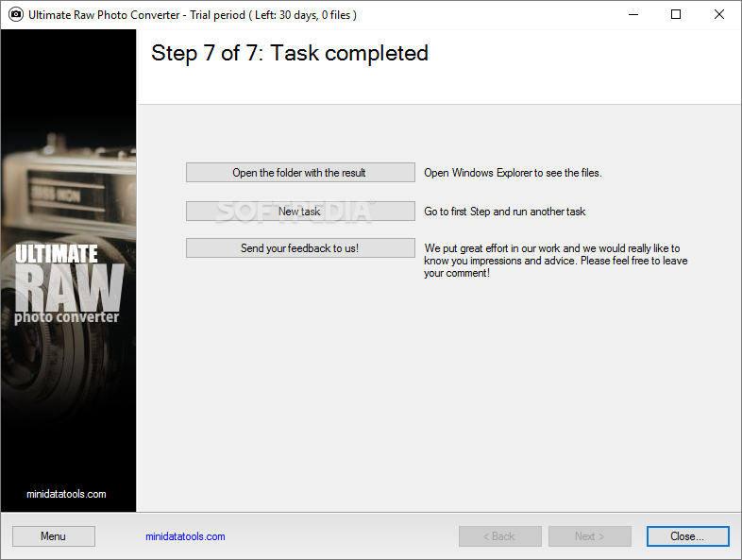Click the Close... button
This screenshot has height=560, width=742.
pyautogui.click(x=687, y=536)
